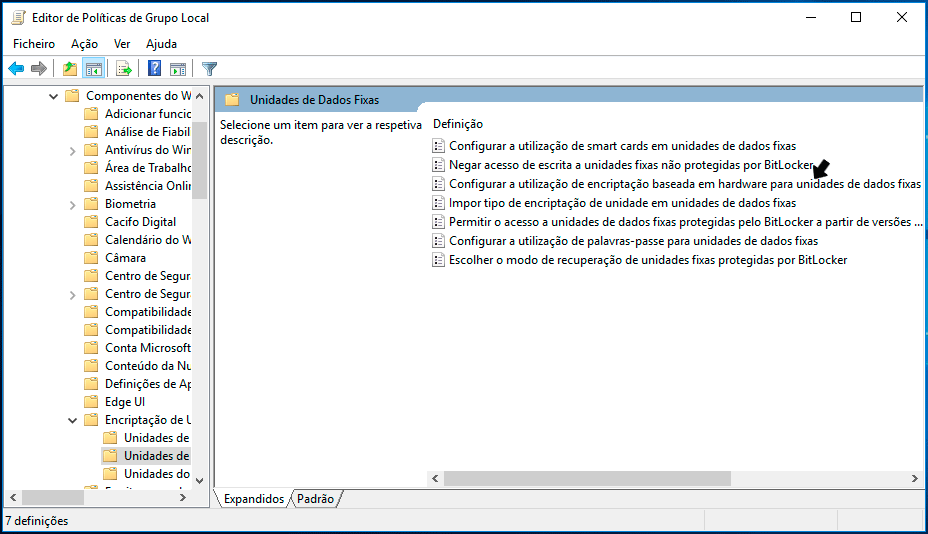Click the tree pane horizontal scrollbar thumb
This screenshot has height=534, width=928.
pyautogui.click(x=53, y=498)
